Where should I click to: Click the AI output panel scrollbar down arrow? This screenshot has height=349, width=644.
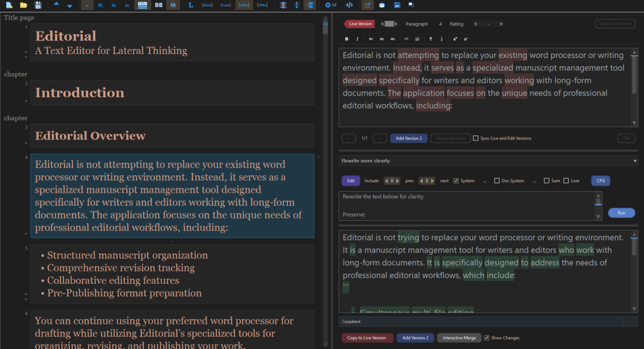pyautogui.click(x=634, y=309)
